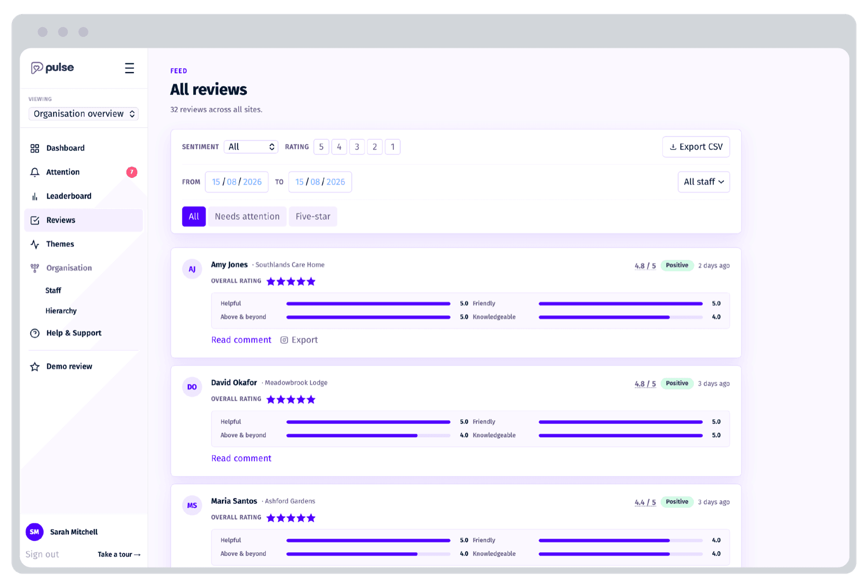This screenshot has width=868, height=588.
Task: Read comment on David Okafor review
Action: (241, 458)
